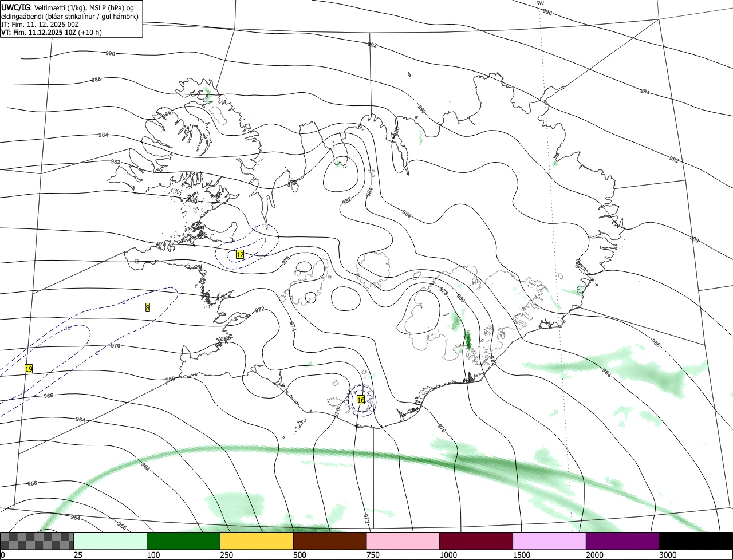The height and width of the screenshot is (560, 733).
Task: Click the brown 500–750 legend swatch
Action: click(330, 541)
